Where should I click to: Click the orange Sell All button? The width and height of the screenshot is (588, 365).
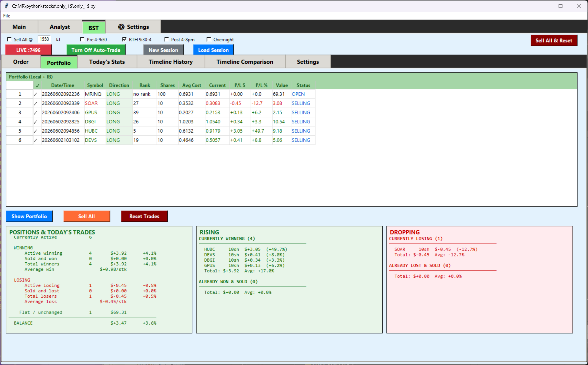click(x=87, y=216)
